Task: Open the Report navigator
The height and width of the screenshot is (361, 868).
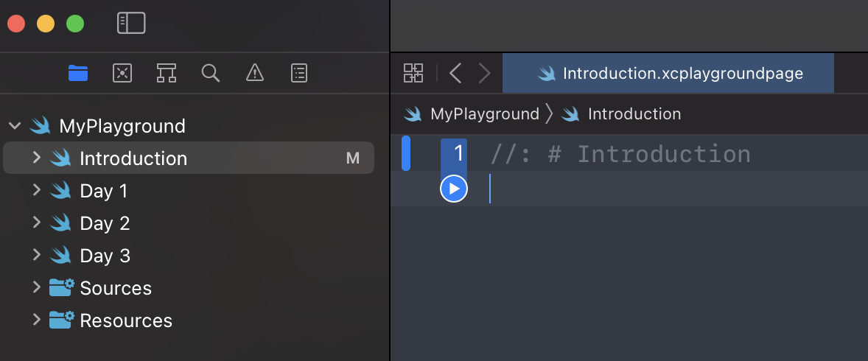Action: point(299,72)
